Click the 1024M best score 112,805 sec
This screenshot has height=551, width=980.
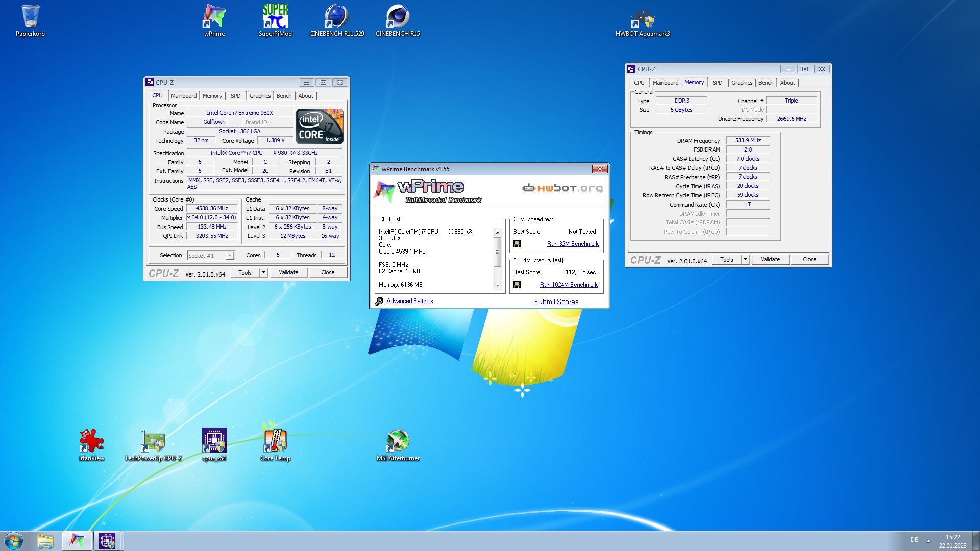pyautogui.click(x=580, y=272)
